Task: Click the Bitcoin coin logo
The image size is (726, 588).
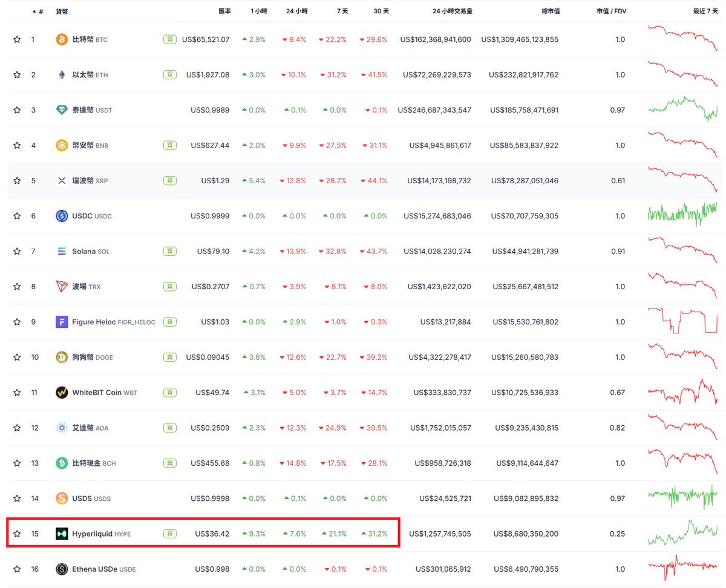Action: 62,40
